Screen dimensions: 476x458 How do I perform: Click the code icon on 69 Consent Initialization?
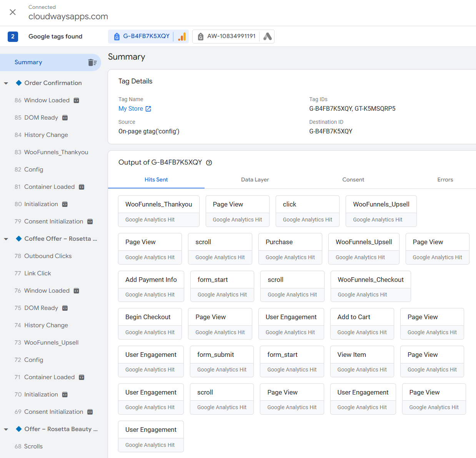click(x=90, y=412)
